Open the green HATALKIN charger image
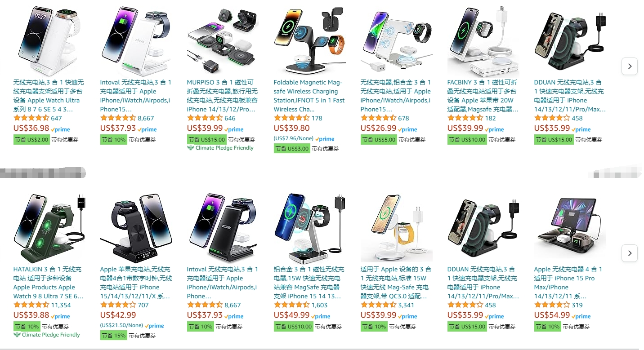This screenshot has width=644, height=350. click(49, 227)
